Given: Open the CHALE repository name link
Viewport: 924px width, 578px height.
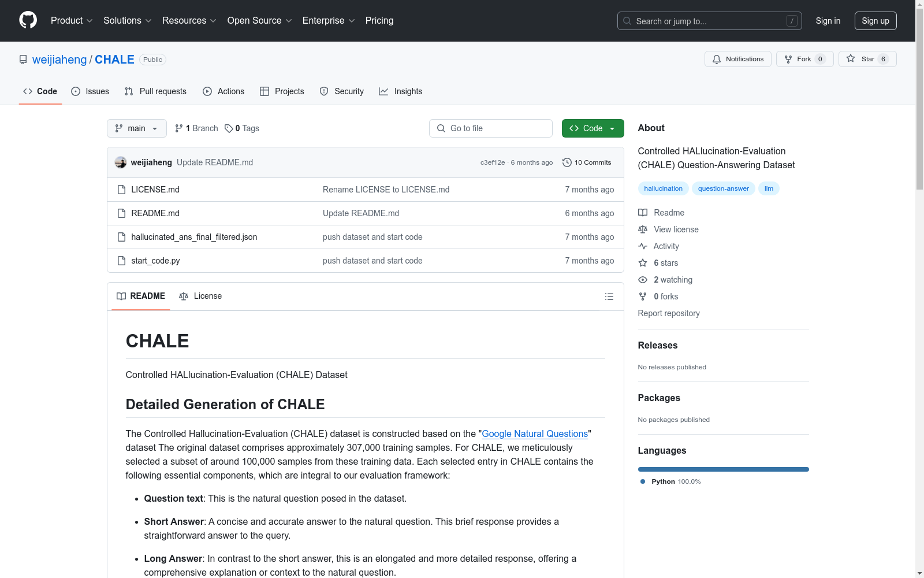Looking at the screenshot, I should coord(114,60).
